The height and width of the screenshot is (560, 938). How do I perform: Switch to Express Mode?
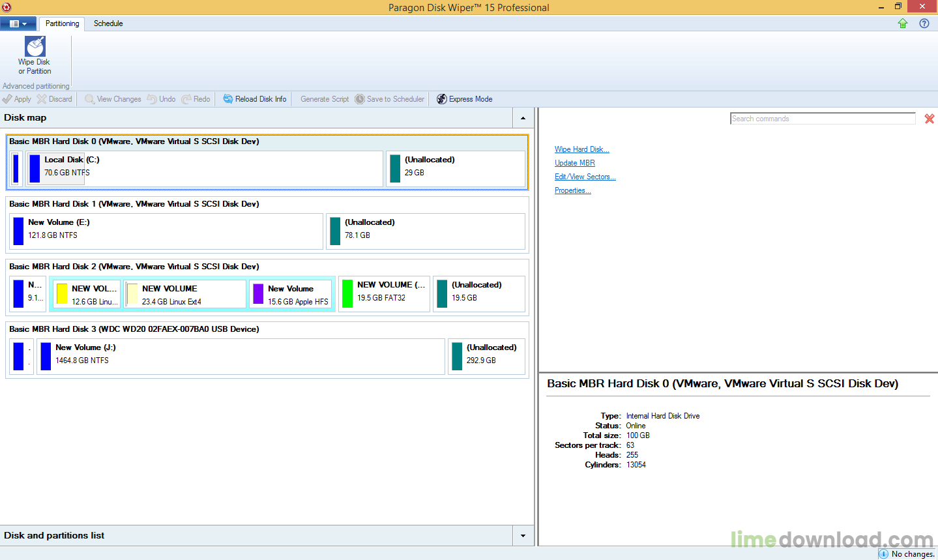[464, 99]
